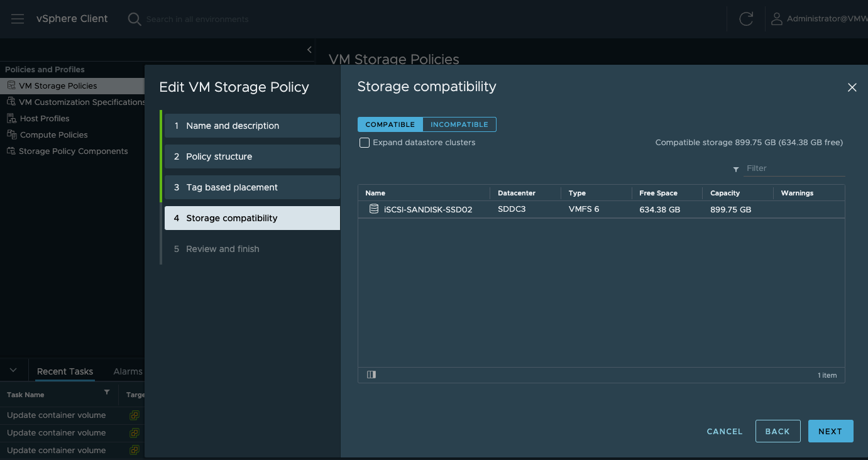Viewport: 868px width, 460px height.
Task: Enable Expand datastore clusters checkbox
Action: pyautogui.click(x=365, y=143)
